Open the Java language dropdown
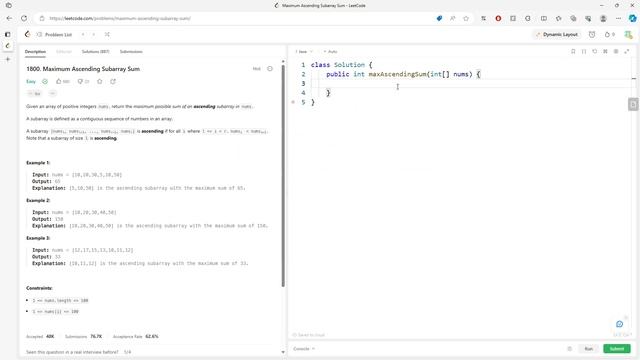Screen dimensions: 640x360 (304, 52)
